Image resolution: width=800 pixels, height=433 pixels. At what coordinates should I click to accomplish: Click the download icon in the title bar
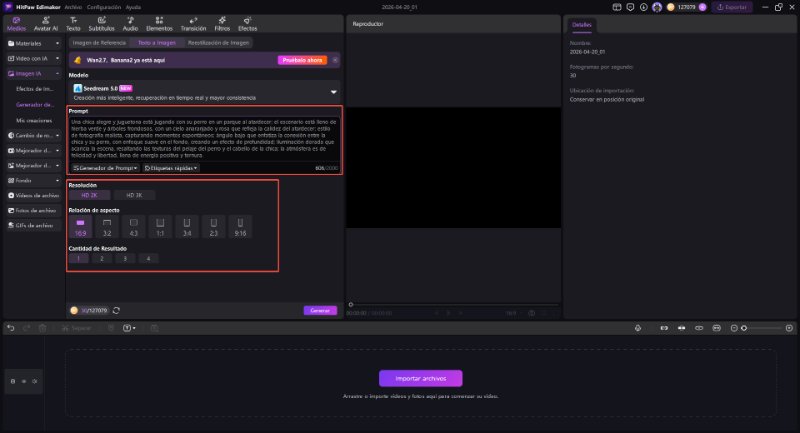[x=643, y=7]
